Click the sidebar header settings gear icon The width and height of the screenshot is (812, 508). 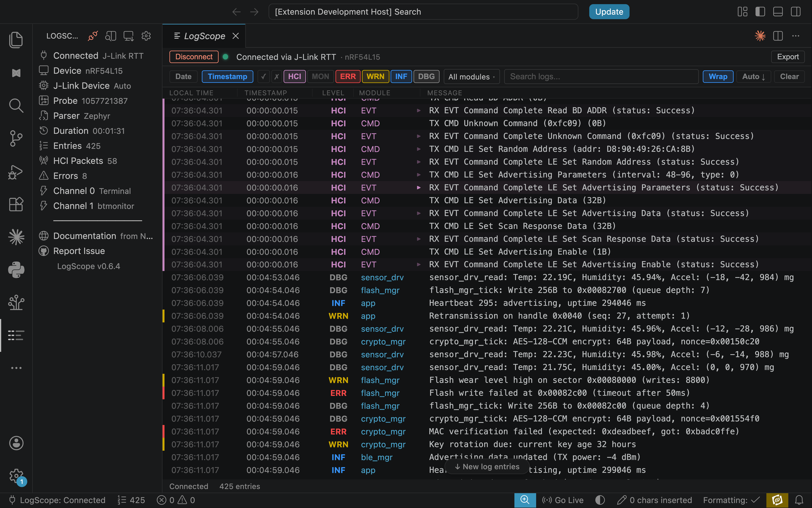click(146, 36)
